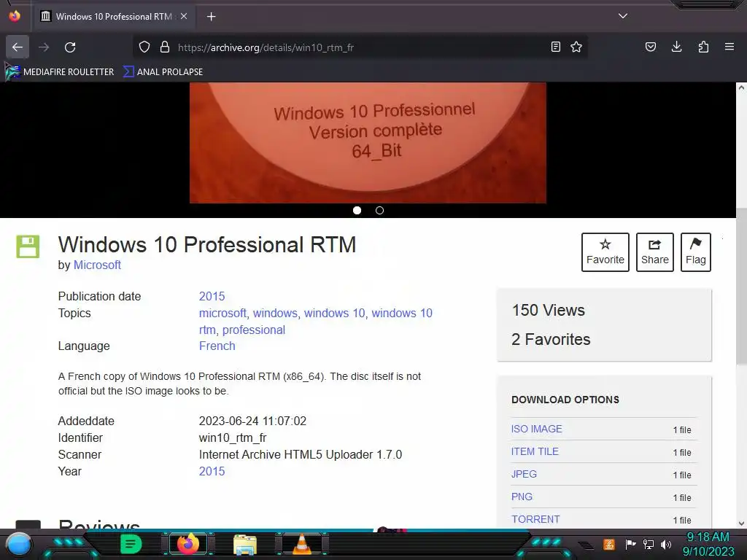Open Publication date 2015 link
Viewport: 747px width, 560px height.
pyautogui.click(x=212, y=296)
